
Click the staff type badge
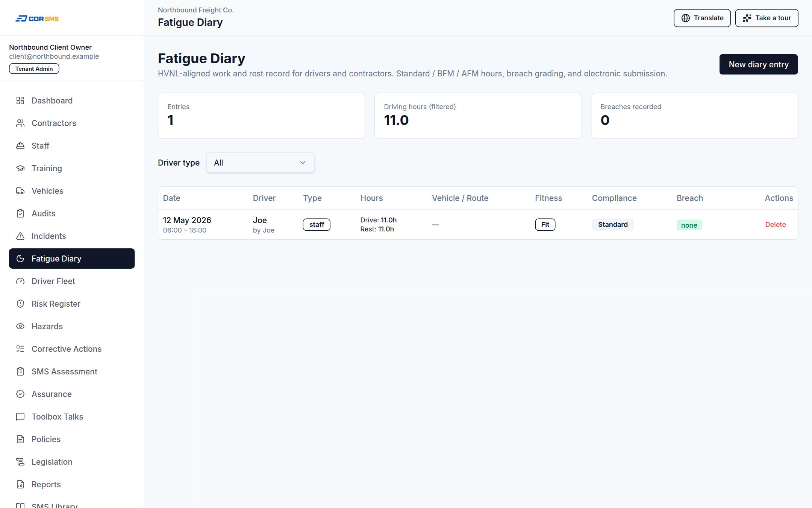tap(317, 225)
